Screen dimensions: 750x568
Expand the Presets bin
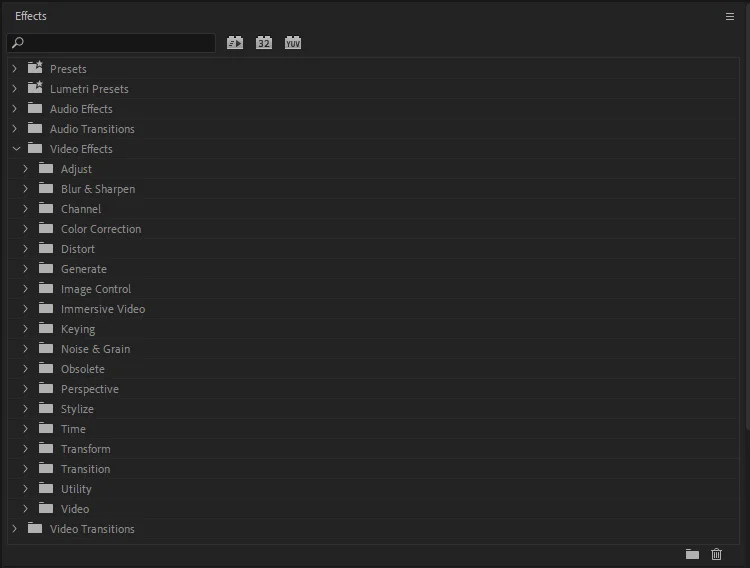[x=15, y=69]
